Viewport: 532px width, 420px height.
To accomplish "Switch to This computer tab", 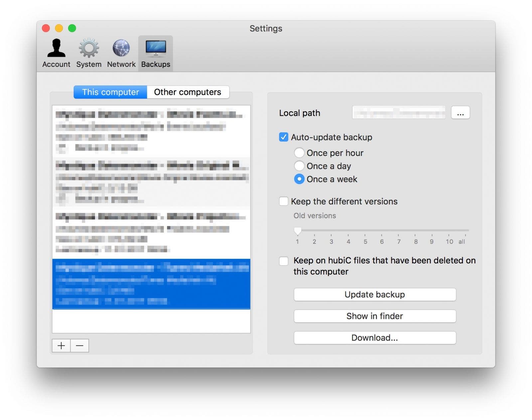I will coord(110,92).
